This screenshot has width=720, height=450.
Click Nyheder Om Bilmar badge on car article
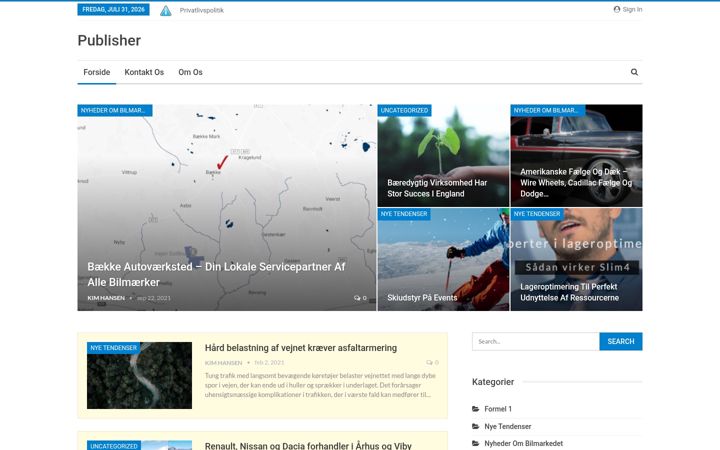[548, 111]
